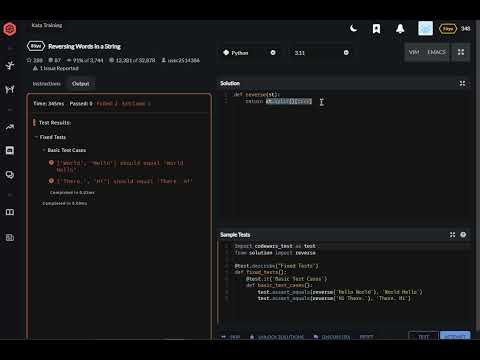Viewport: 480px width, 360px height.
Task: Click the Solution panel heading
Action: [230, 83]
